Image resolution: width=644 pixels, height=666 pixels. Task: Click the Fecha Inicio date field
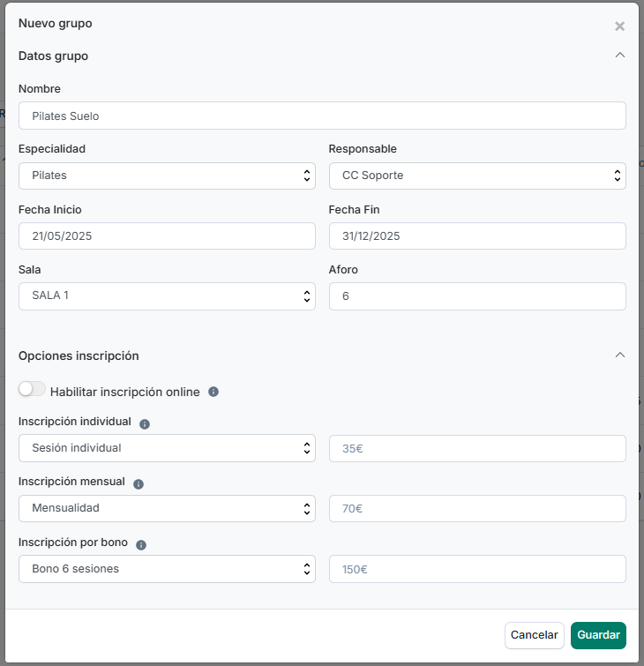167,236
